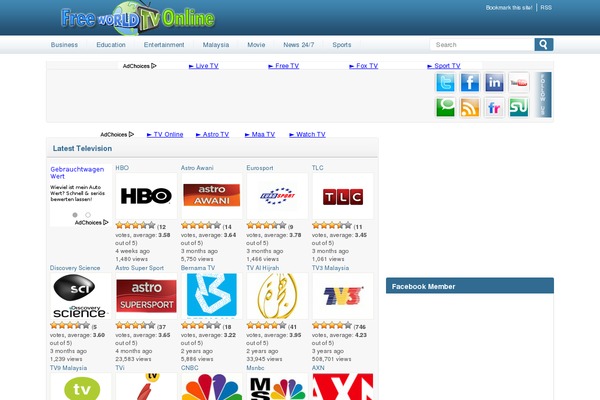Open the StumbleUpon icon

519,107
